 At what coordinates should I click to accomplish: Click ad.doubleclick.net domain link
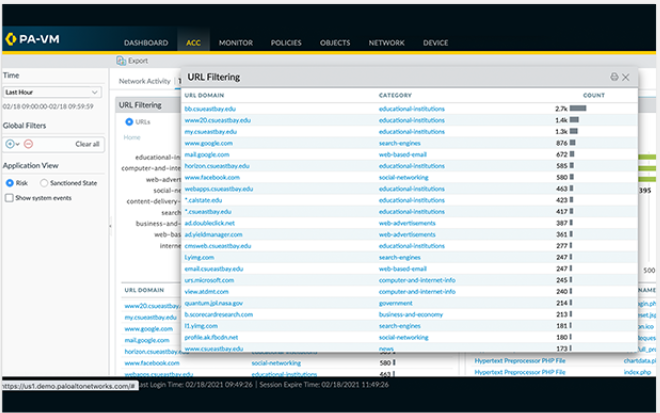(210, 223)
